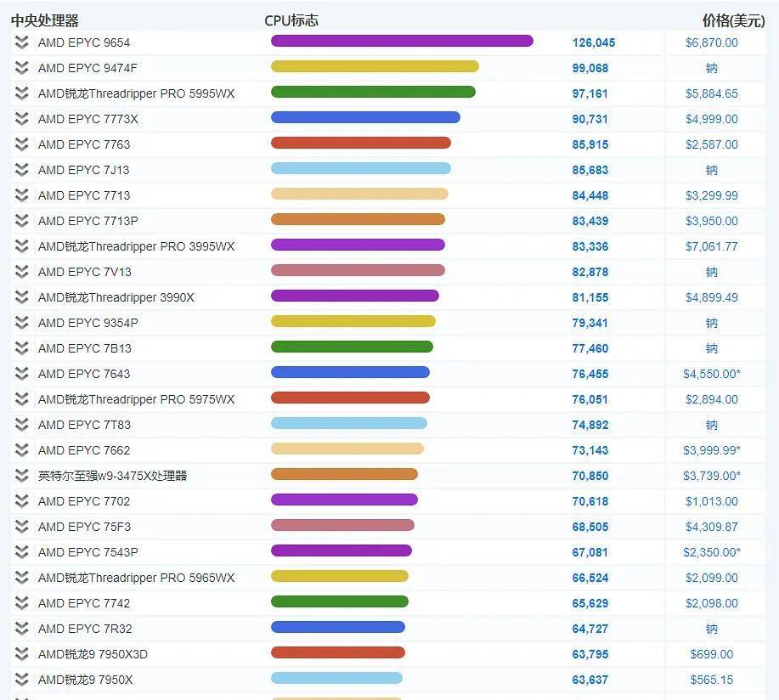Viewport: 779px width, 700px height.
Task: Click the score 99,068
Action: coord(590,68)
